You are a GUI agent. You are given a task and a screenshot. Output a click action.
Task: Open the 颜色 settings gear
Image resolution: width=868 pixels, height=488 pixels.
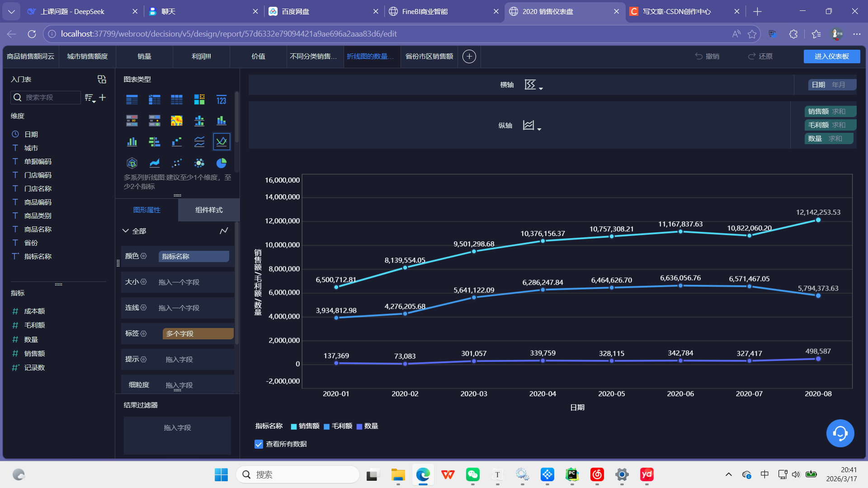click(144, 256)
